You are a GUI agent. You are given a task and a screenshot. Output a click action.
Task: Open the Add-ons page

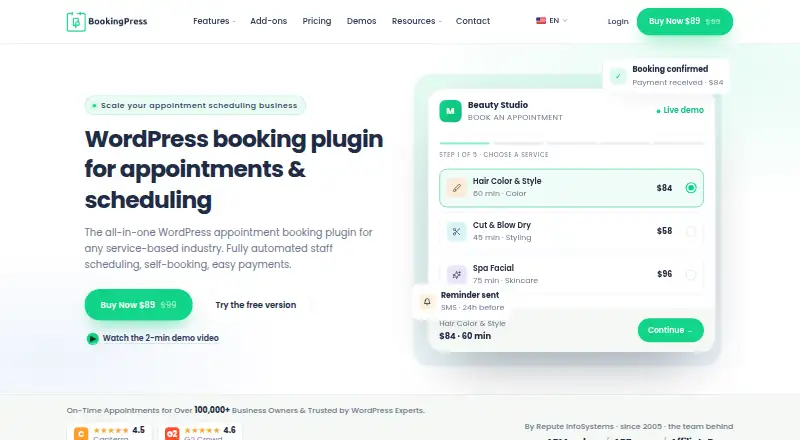point(268,21)
